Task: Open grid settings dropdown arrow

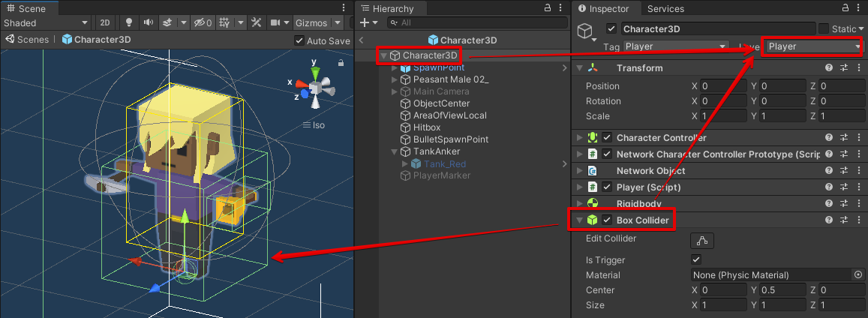Action: pos(241,22)
